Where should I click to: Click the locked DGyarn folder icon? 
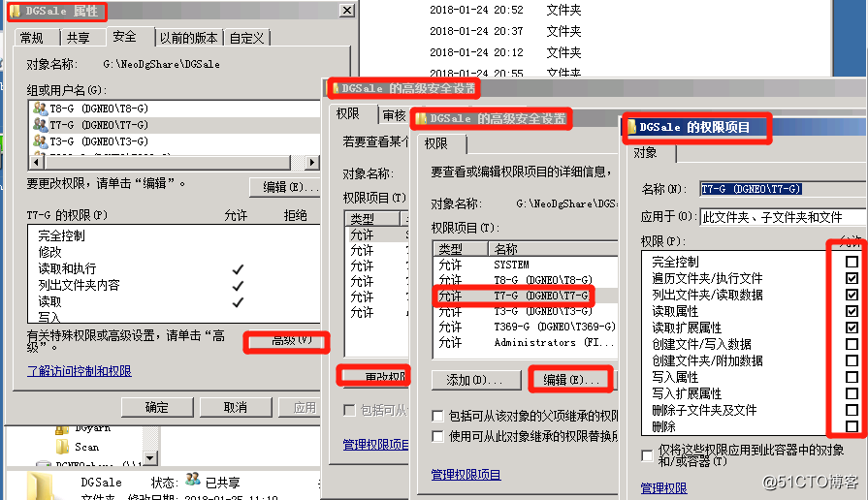[62, 429]
